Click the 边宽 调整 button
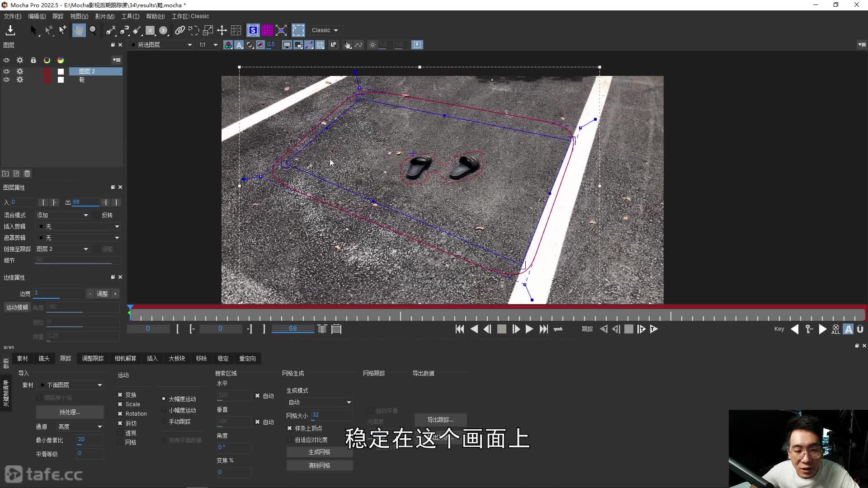The width and height of the screenshot is (868, 488). (103, 294)
